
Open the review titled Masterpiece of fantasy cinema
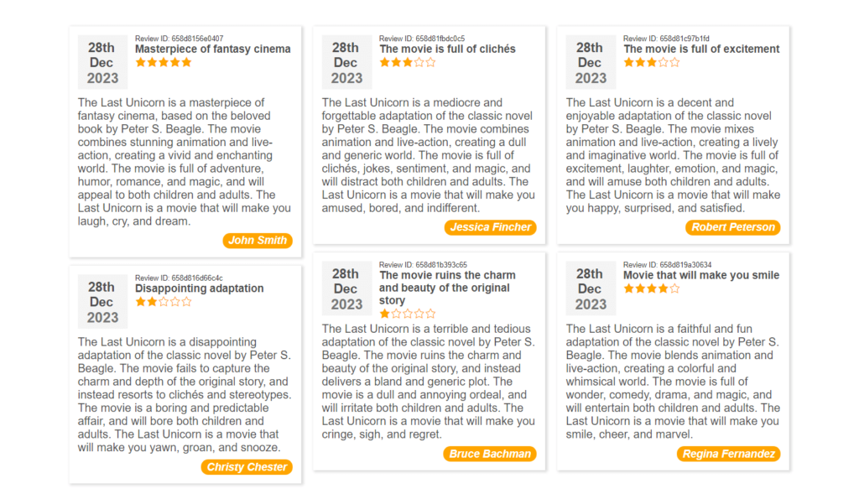point(212,49)
